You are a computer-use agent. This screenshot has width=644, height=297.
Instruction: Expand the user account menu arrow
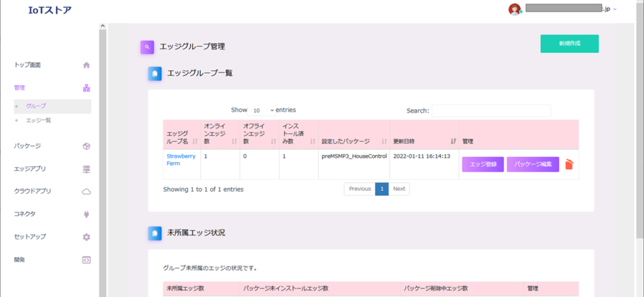click(614, 9)
